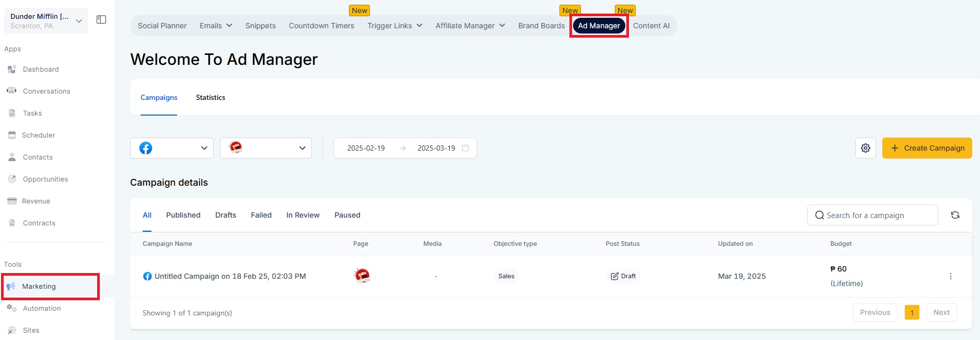Click the Tasks icon in sidebar
Image resolution: width=980 pixels, height=340 pixels.
click(x=12, y=113)
